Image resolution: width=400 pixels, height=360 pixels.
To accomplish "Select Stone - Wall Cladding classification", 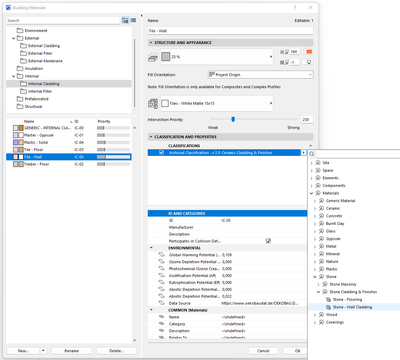I will (352, 307).
